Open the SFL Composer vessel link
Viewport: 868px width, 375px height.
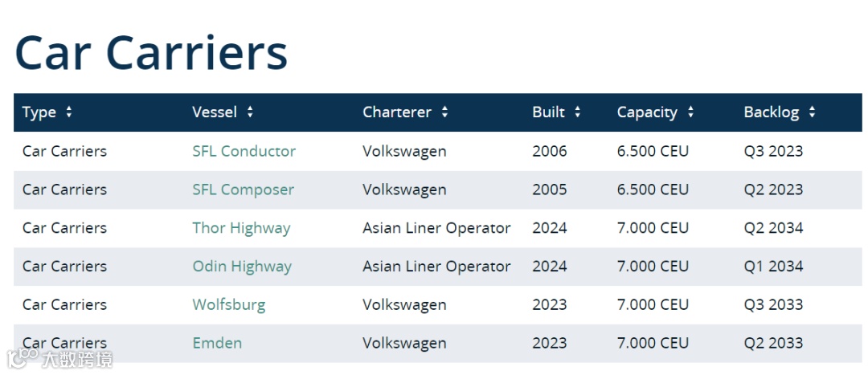tap(243, 190)
